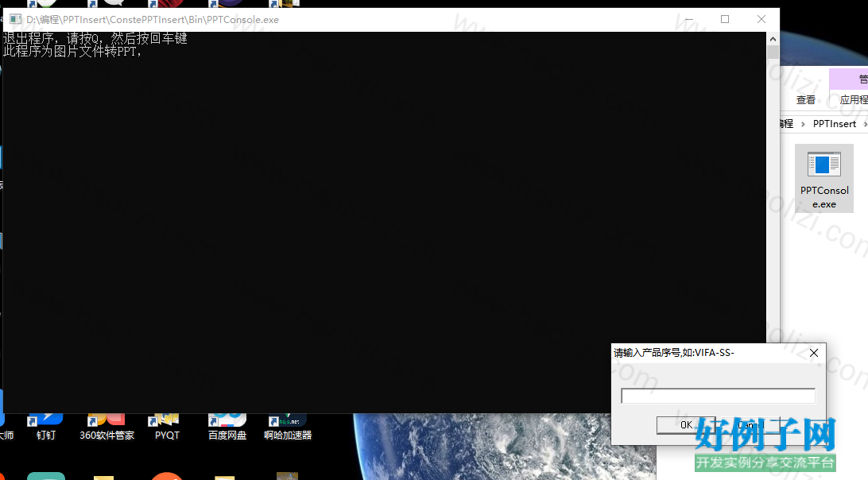Click the product serial number input field
The height and width of the screenshot is (480, 868).
pyautogui.click(x=718, y=396)
